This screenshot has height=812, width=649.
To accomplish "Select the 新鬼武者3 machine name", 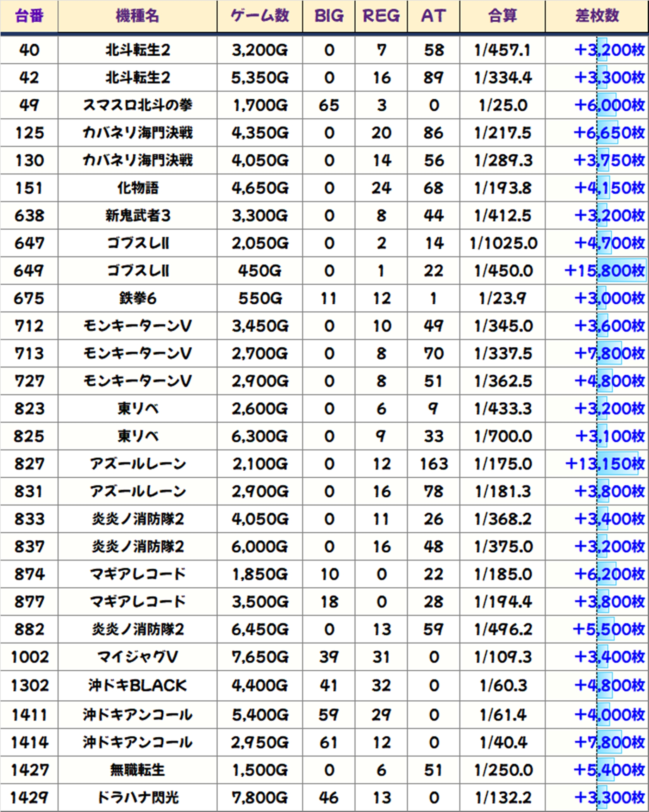I will 137,216.
